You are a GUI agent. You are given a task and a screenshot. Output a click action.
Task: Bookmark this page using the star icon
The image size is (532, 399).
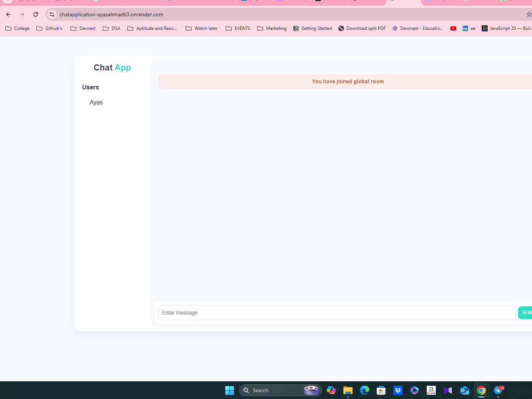pyautogui.click(x=529, y=14)
